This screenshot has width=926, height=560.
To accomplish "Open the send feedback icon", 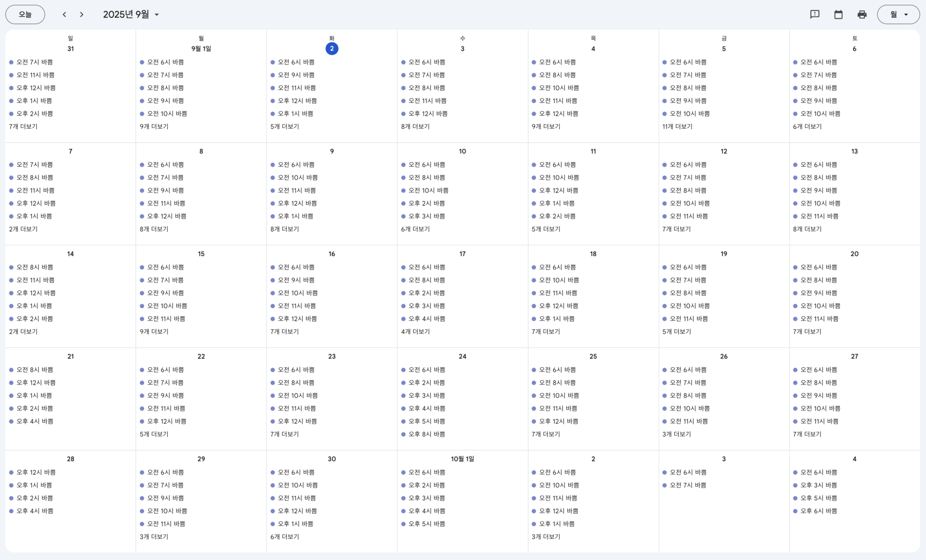I will 815,14.
